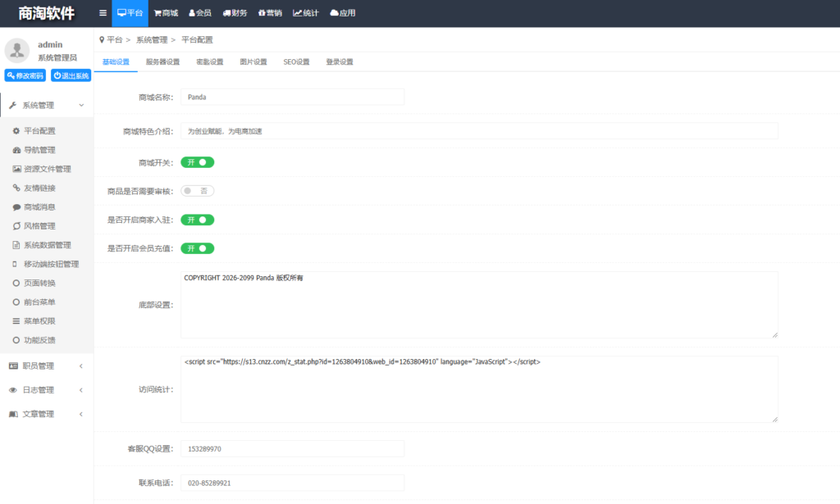Viewport: 840px width, 504px height.
Task: Click the admin avatar picture
Action: pos(17,50)
